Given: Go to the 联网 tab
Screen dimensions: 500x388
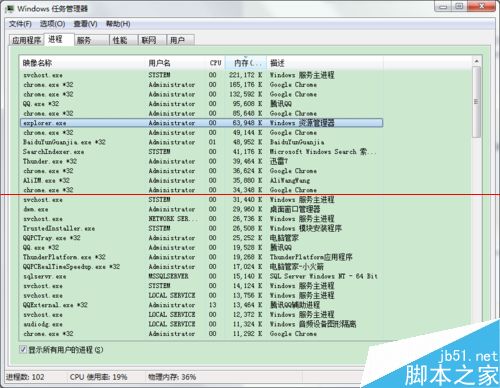Looking at the screenshot, I should [x=152, y=40].
